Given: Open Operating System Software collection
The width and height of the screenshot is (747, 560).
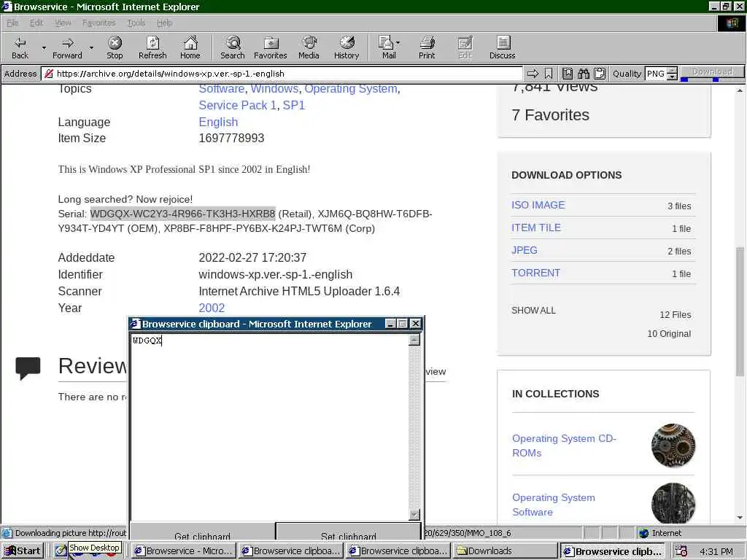Looking at the screenshot, I should click(x=554, y=505).
